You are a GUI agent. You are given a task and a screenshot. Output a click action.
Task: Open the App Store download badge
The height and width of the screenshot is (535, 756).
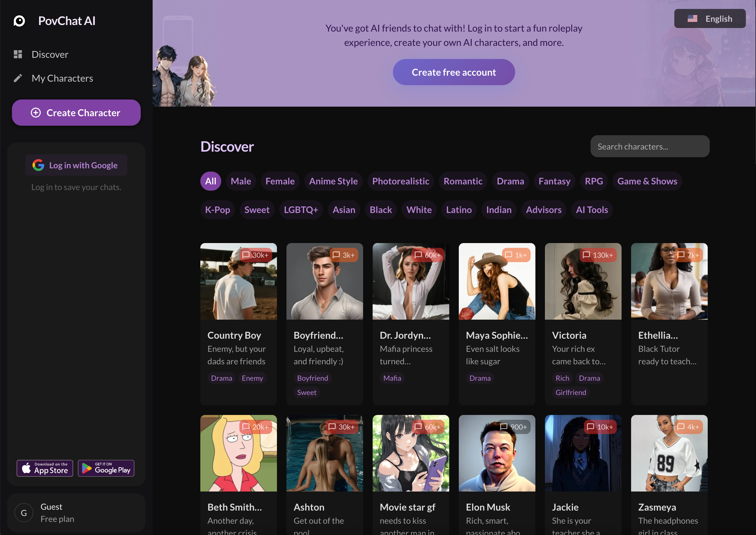point(45,468)
